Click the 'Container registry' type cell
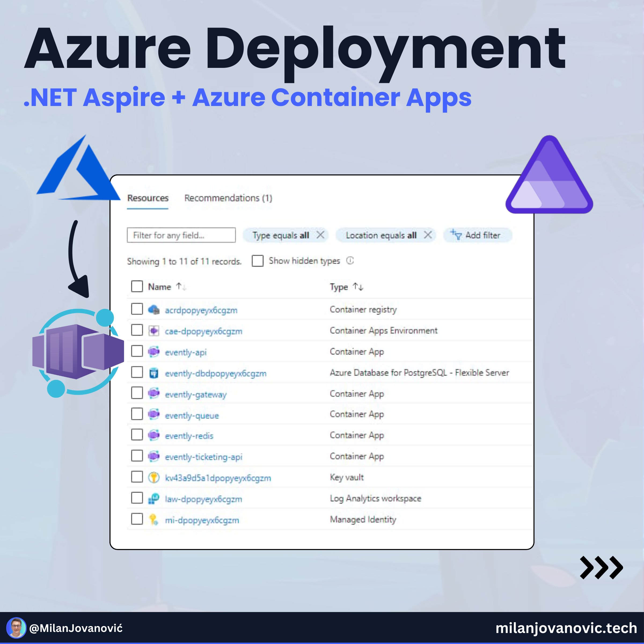The image size is (644, 644). pos(363,310)
